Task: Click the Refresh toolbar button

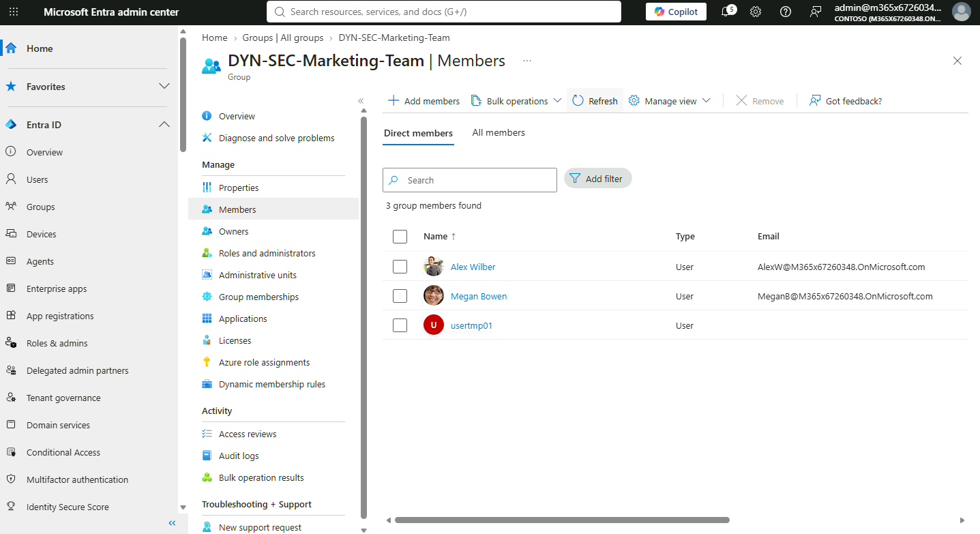Action: [x=595, y=101]
